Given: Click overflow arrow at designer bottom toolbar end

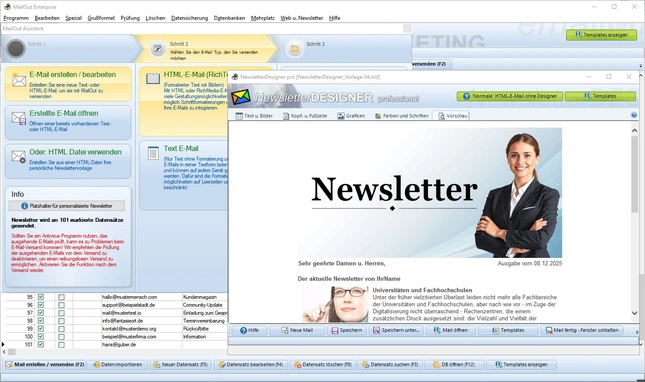Looking at the screenshot, I should click(637, 331).
